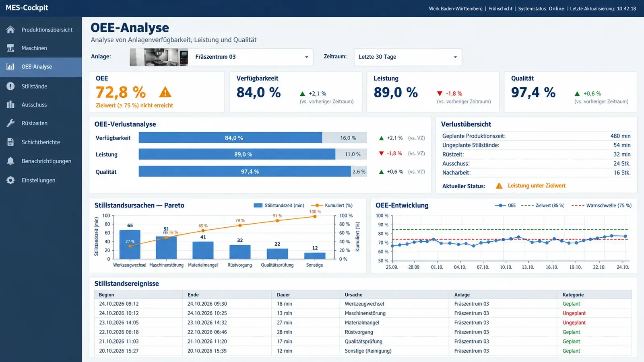Toggle the OEE series legend entry
The height and width of the screenshot is (362, 644).
point(505,206)
